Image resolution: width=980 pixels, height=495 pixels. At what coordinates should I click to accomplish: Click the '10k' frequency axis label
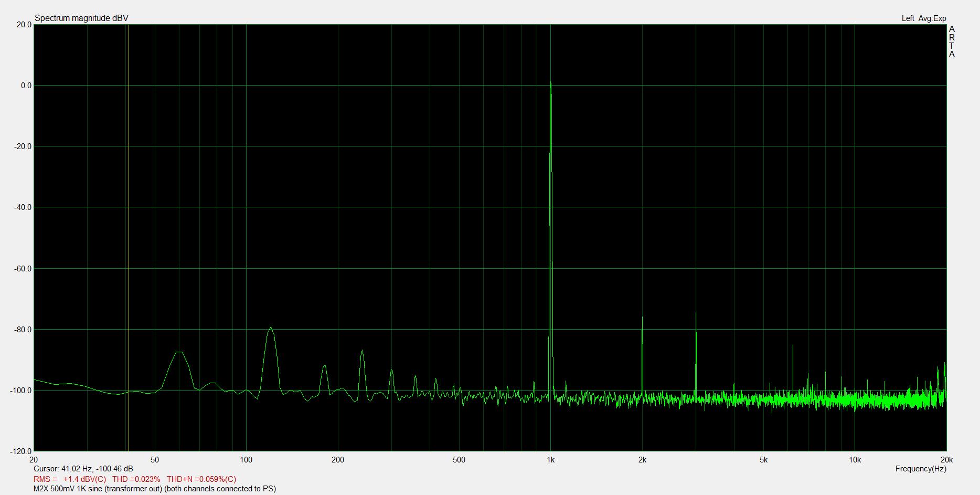[855, 460]
